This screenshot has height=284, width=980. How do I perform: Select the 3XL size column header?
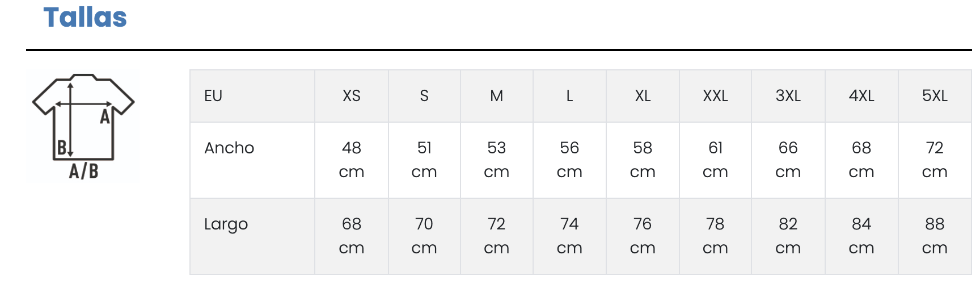click(788, 96)
